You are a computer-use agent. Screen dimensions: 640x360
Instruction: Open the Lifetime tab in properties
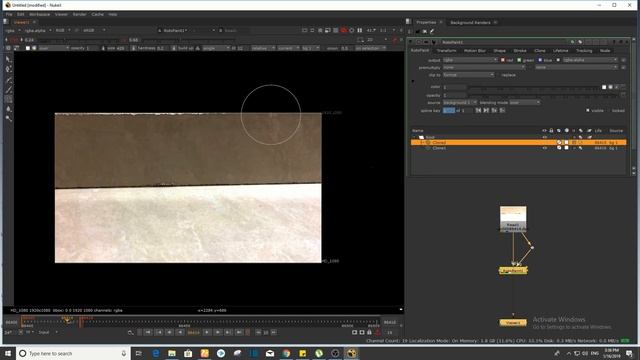point(560,51)
